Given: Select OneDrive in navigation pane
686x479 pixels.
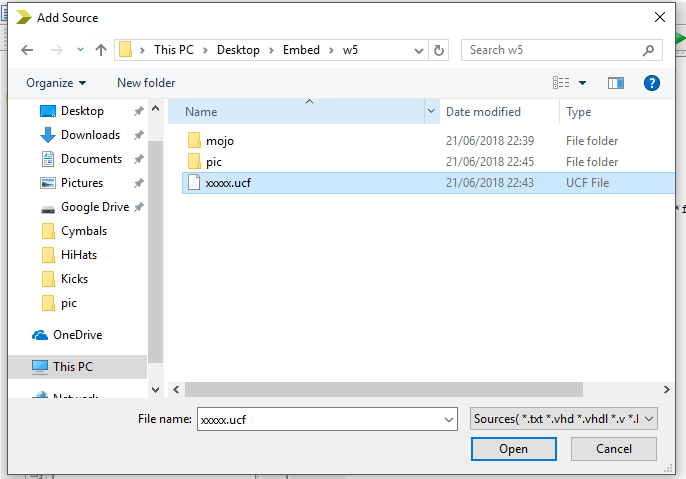Looking at the screenshot, I should [x=77, y=335].
